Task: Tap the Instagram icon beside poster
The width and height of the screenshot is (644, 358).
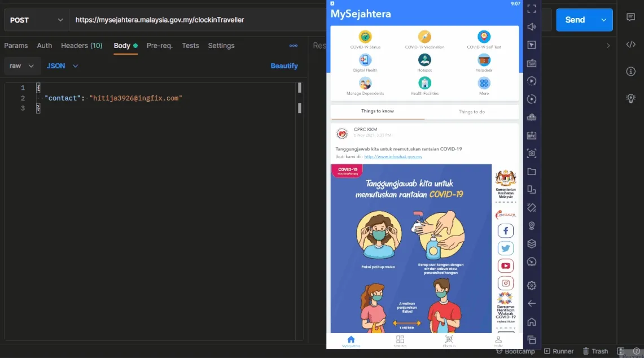Action: click(x=506, y=283)
